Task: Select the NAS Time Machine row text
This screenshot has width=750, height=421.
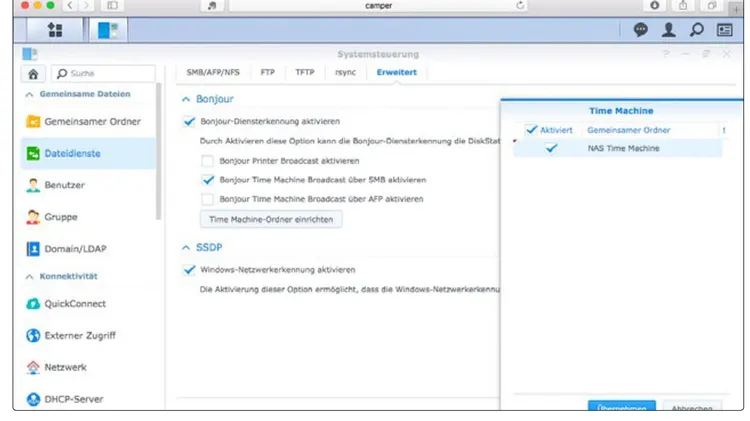Action: coord(623,148)
